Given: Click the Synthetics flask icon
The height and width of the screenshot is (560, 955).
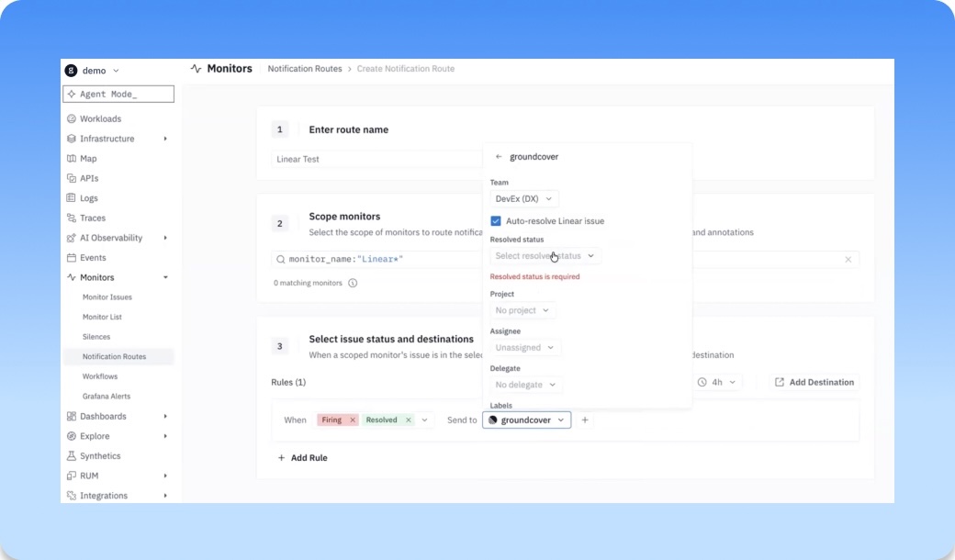Looking at the screenshot, I should click(72, 456).
